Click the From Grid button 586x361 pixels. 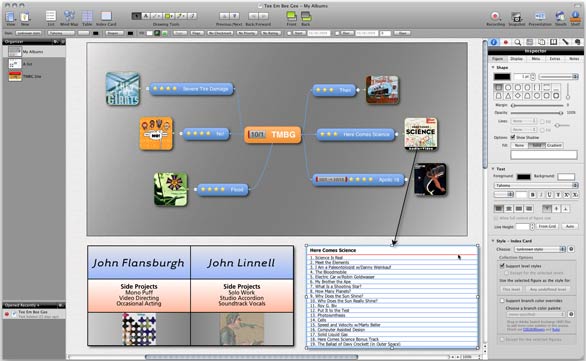click(x=548, y=226)
